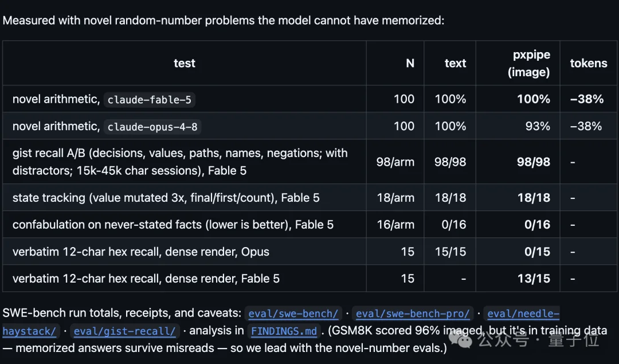
Task: Select the "N" column header
Action: pyautogui.click(x=410, y=63)
